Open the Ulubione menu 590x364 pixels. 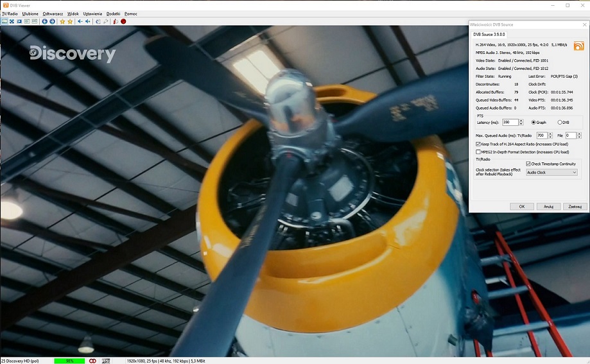tap(30, 13)
